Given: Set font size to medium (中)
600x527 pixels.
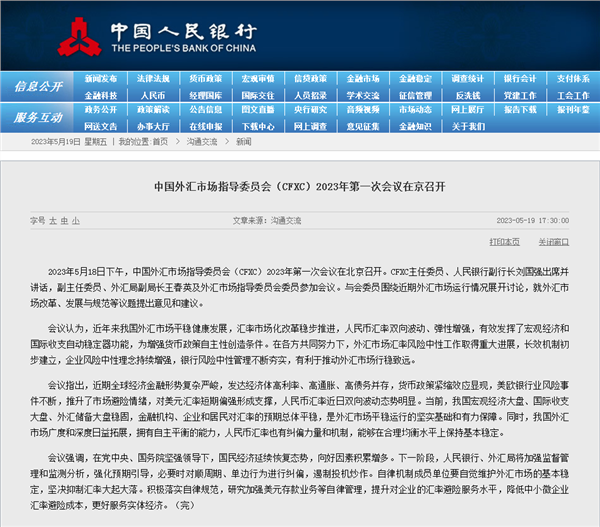Looking at the screenshot, I should [x=65, y=219].
